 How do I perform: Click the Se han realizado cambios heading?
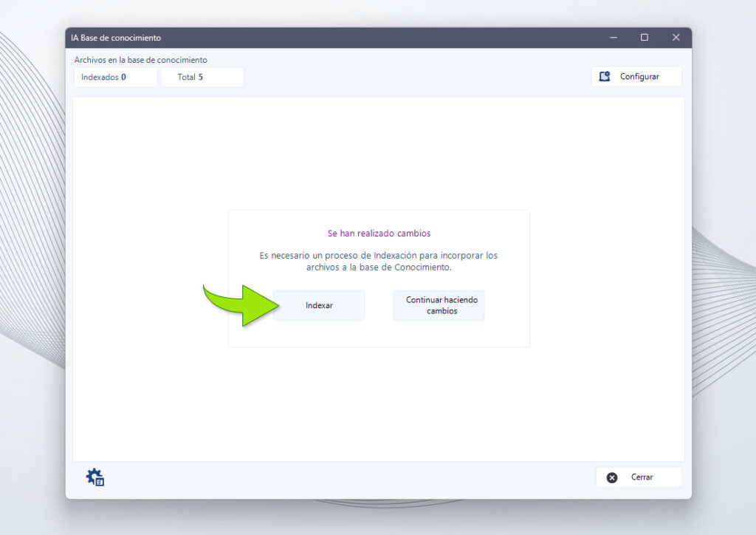coord(378,233)
